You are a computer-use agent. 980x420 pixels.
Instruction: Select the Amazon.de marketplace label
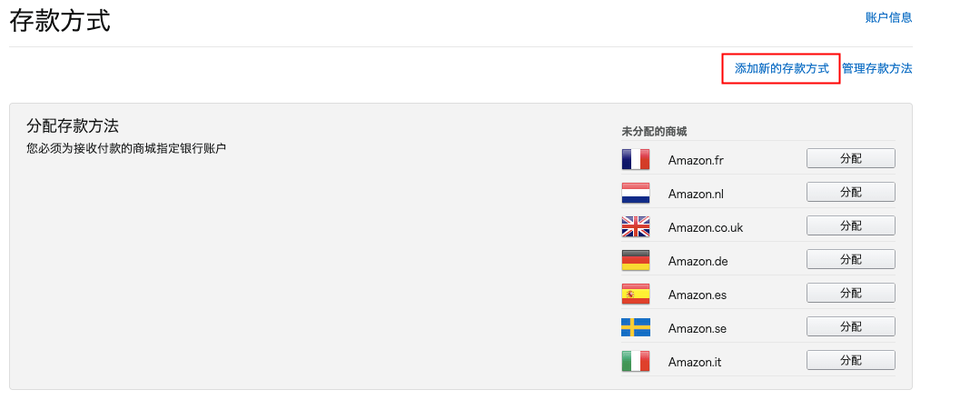tap(698, 262)
